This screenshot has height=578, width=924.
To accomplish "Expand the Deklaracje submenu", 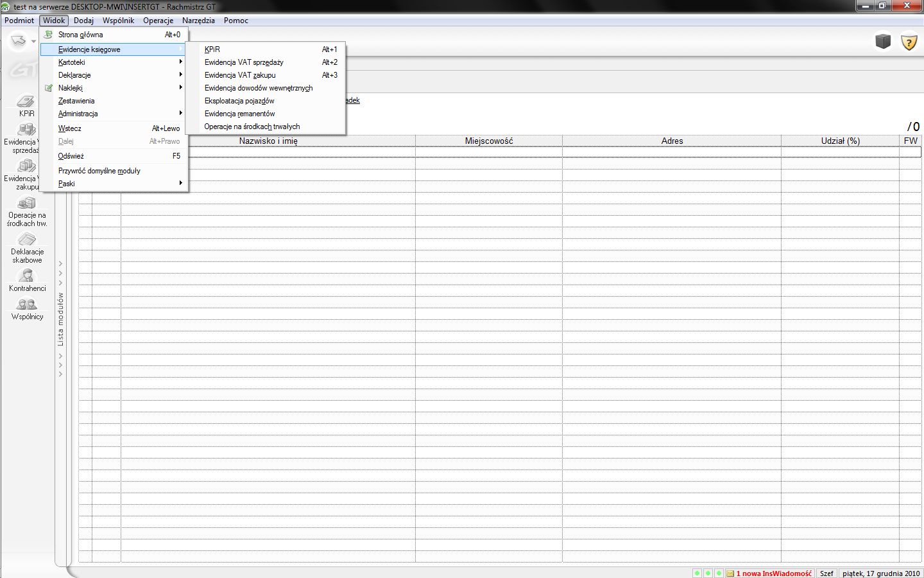I will [x=114, y=75].
